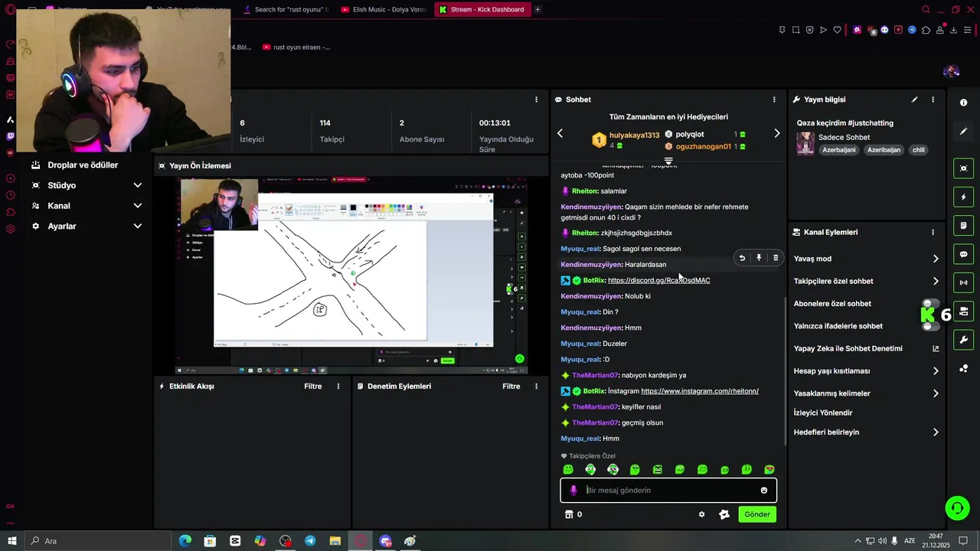Open Denetim Eylemleri Filtre menu
This screenshot has height=551, width=980.
click(x=511, y=386)
